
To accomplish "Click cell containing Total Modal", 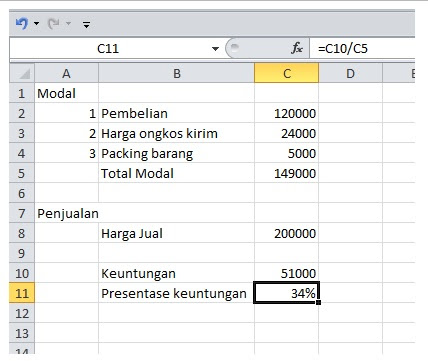I will point(176,173).
